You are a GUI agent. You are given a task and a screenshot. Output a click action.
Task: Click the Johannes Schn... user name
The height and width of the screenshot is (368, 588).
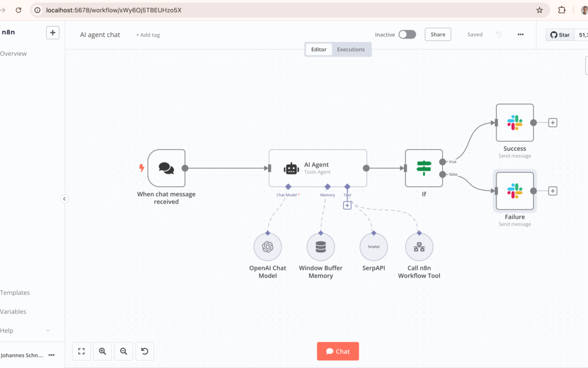tap(22, 355)
